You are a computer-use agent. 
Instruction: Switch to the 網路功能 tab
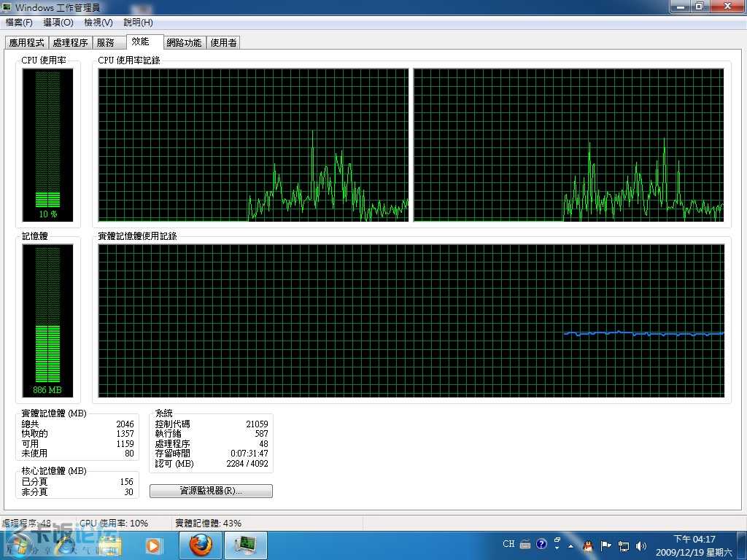coord(184,43)
